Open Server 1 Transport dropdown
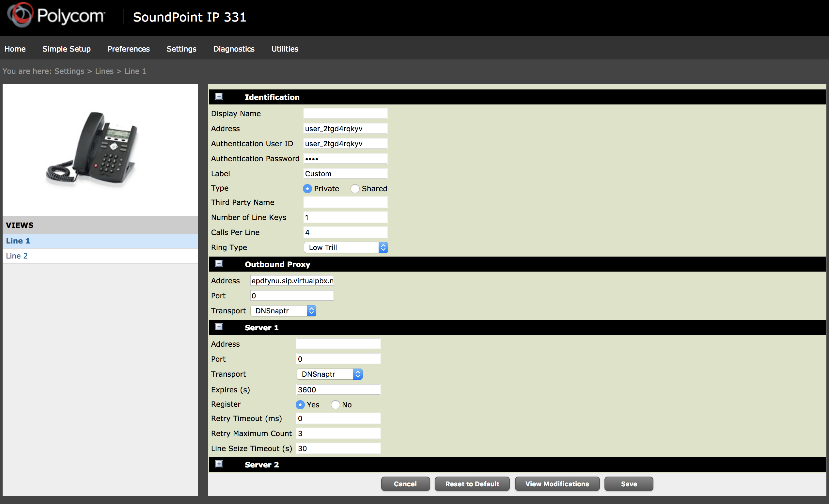This screenshot has height=504, width=829. point(329,374)
